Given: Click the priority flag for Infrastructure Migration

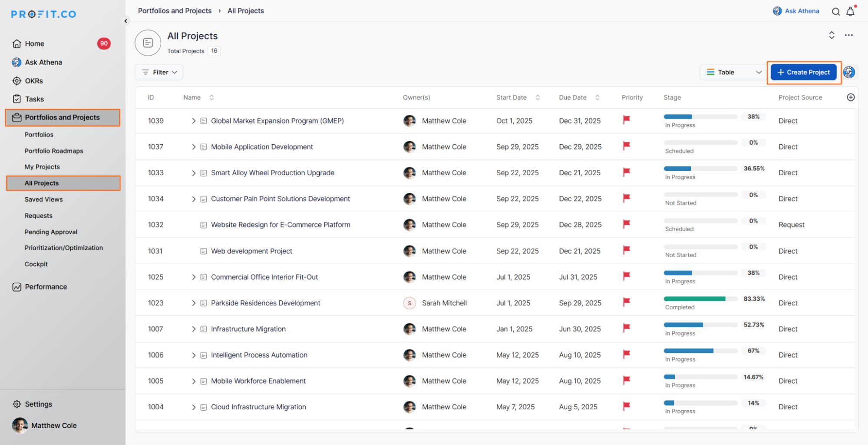Looking at the screenshot, I should (x=626, y=328).
